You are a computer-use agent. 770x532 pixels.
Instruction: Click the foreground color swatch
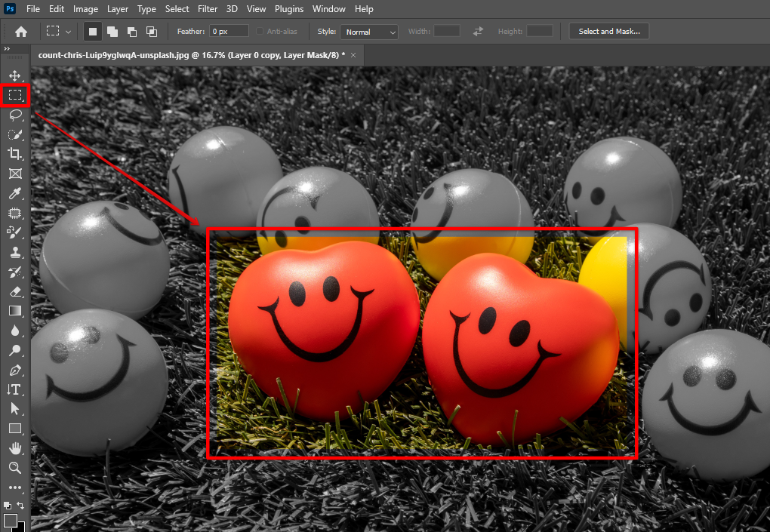[11, 521]
